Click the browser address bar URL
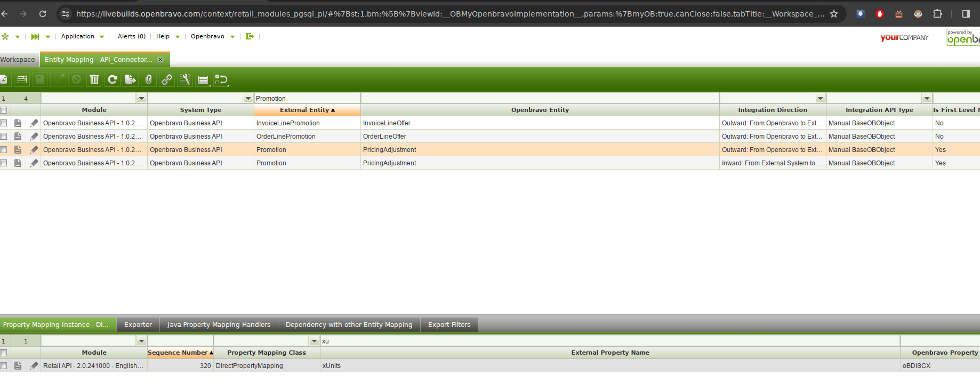980x392 pixels. click(450, 14)
